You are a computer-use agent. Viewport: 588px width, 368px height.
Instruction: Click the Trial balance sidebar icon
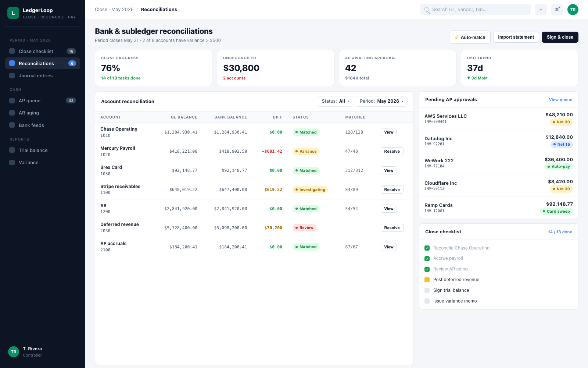tap(12, 150)
